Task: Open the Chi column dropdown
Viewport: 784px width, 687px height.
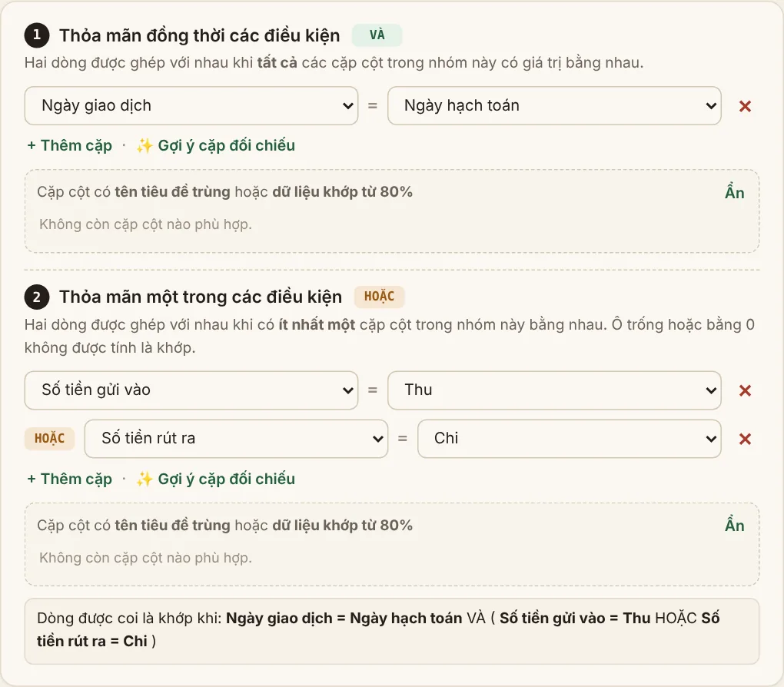Action: [569, 439]
